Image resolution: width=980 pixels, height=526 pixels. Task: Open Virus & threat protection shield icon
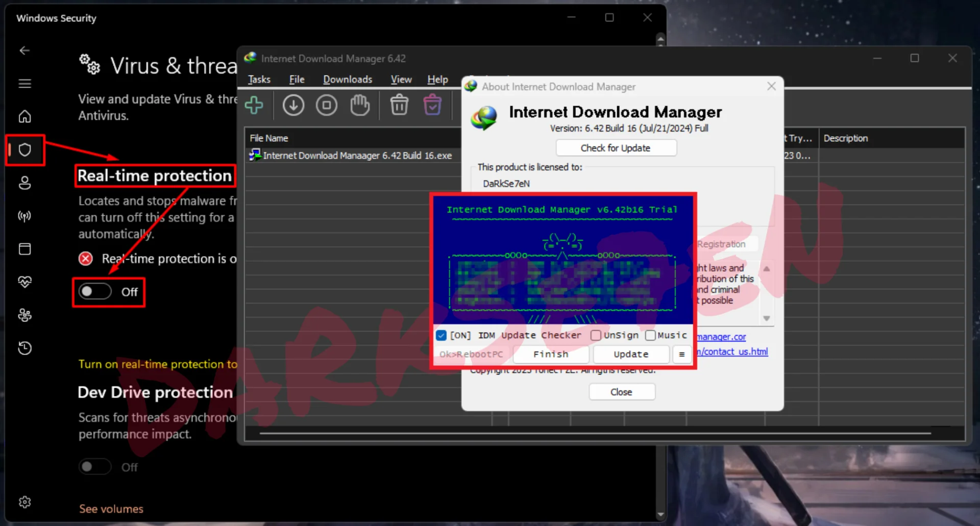click(24, 150)
